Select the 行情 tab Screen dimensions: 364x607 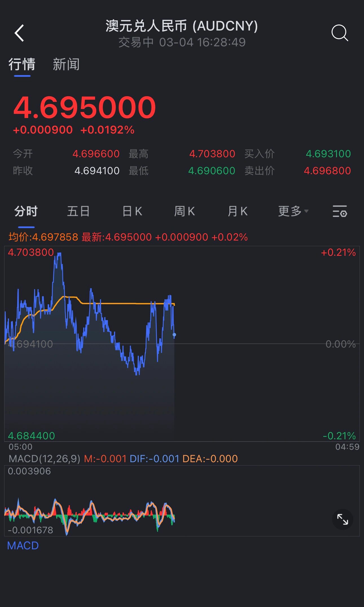click(x=22, y=64)
